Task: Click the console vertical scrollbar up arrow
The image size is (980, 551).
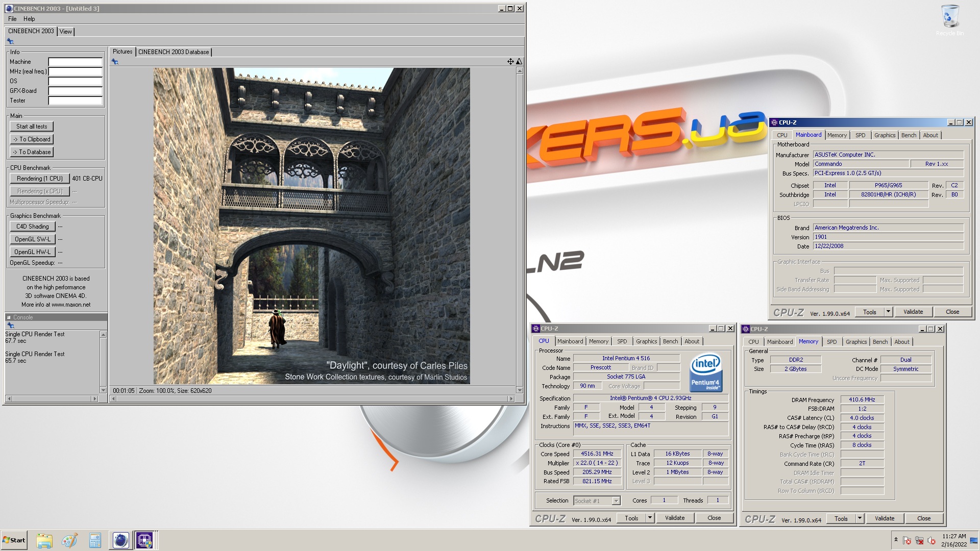Action: (103, 335)
